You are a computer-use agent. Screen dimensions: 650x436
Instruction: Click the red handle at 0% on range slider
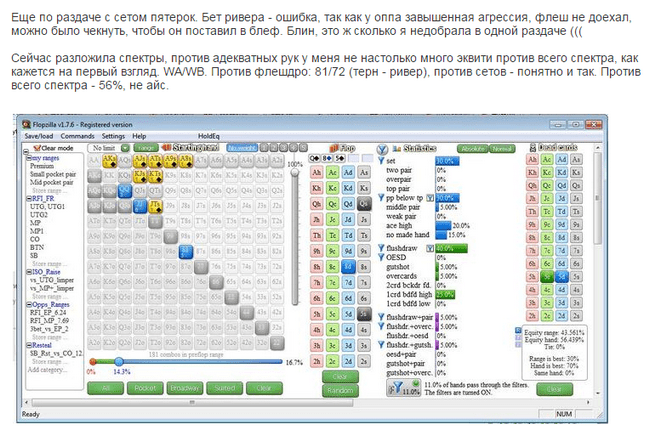tap(93, 361)
